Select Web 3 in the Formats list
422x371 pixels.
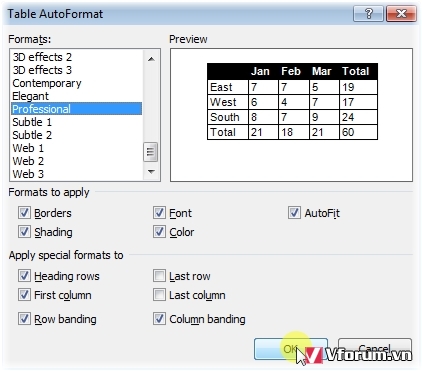pos(76,174)
